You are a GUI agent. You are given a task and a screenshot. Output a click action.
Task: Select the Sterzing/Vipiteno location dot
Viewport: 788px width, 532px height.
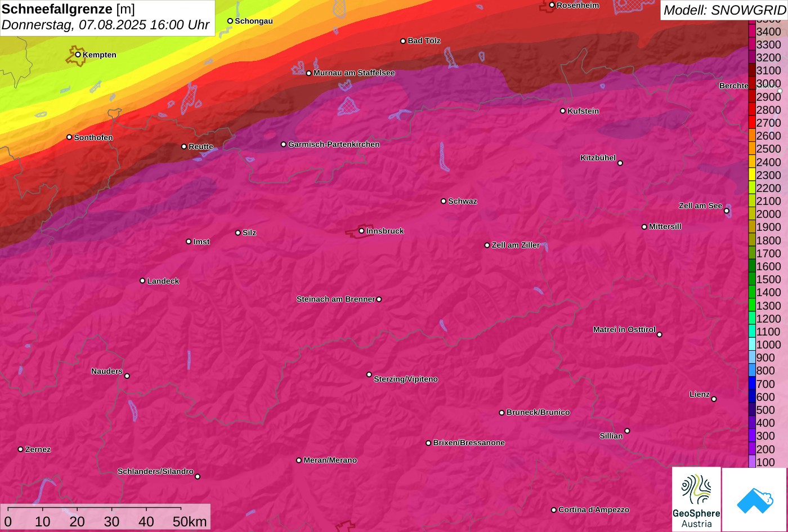(369, 374)
